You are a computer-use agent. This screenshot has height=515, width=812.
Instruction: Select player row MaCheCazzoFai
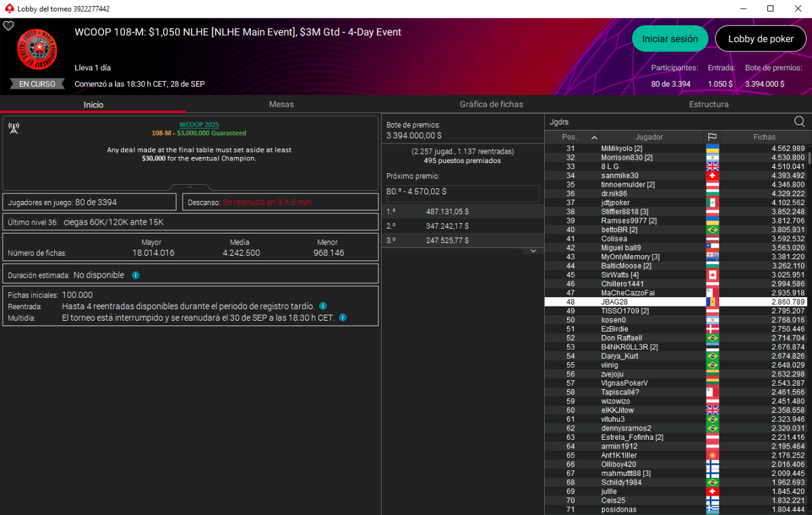tap(677, 293)
